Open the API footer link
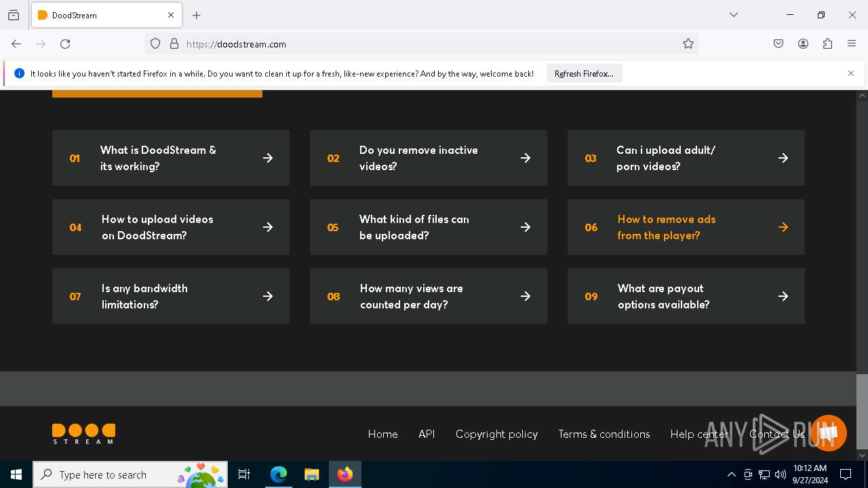Viewport: 868px width, 488px height. point(427,434)
